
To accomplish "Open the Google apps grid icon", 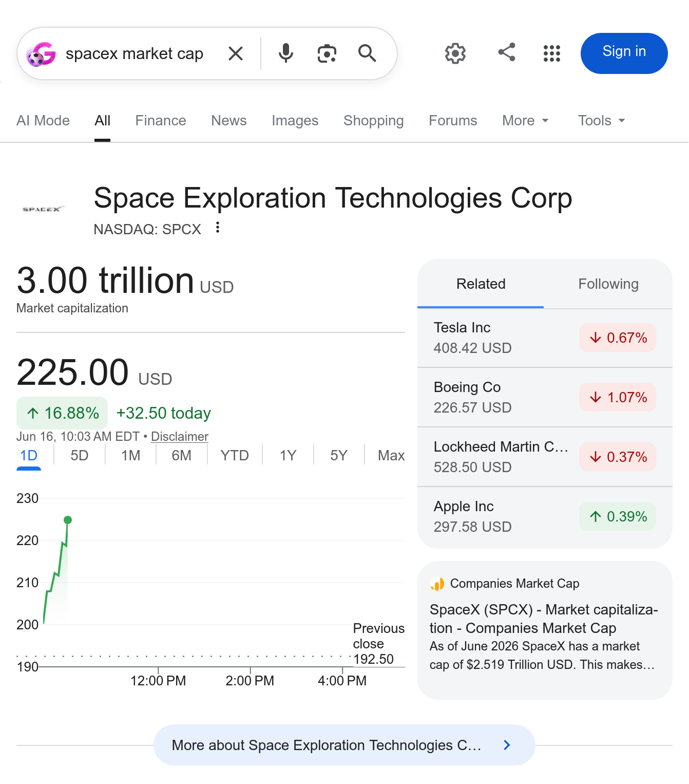I will 552,53.
